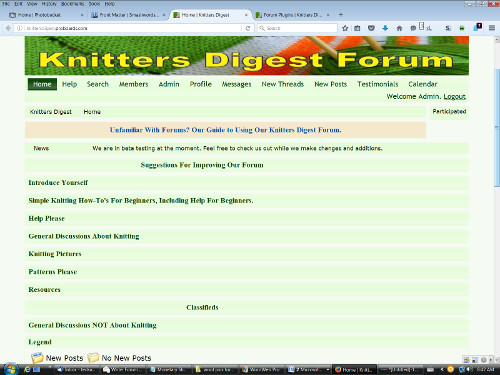Click the site information icon in address bar

click(x=20, y=28)
